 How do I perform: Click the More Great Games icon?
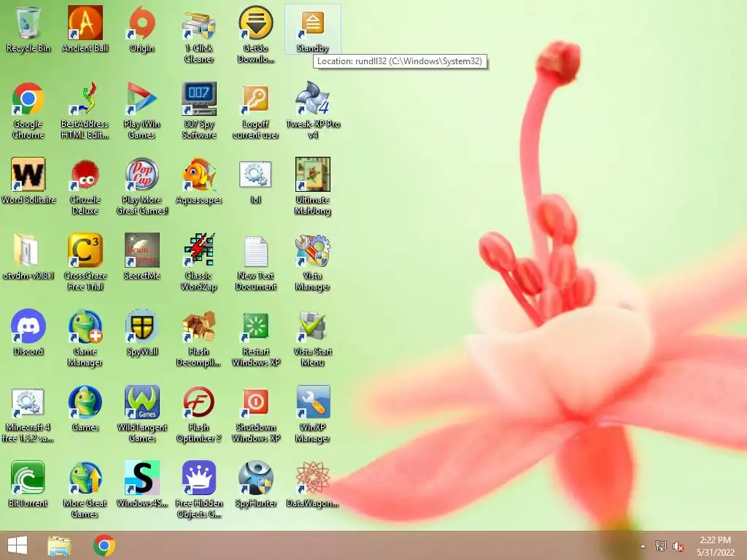85,477
